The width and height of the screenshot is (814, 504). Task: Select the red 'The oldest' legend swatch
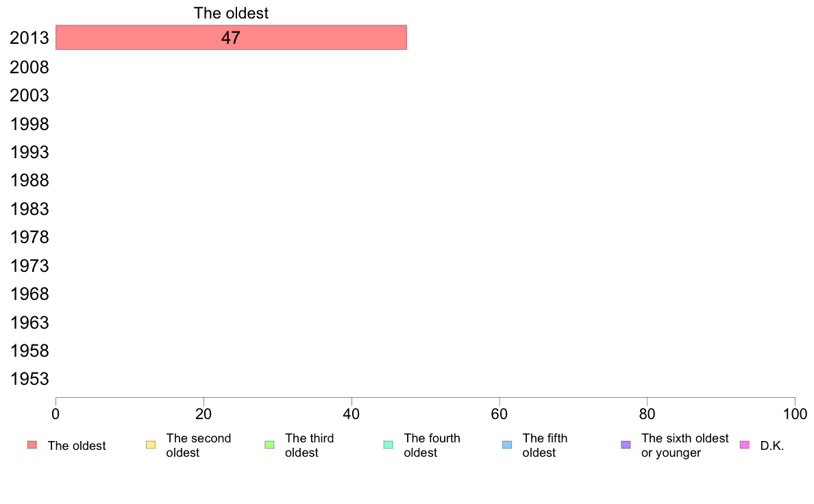(32, 445)
